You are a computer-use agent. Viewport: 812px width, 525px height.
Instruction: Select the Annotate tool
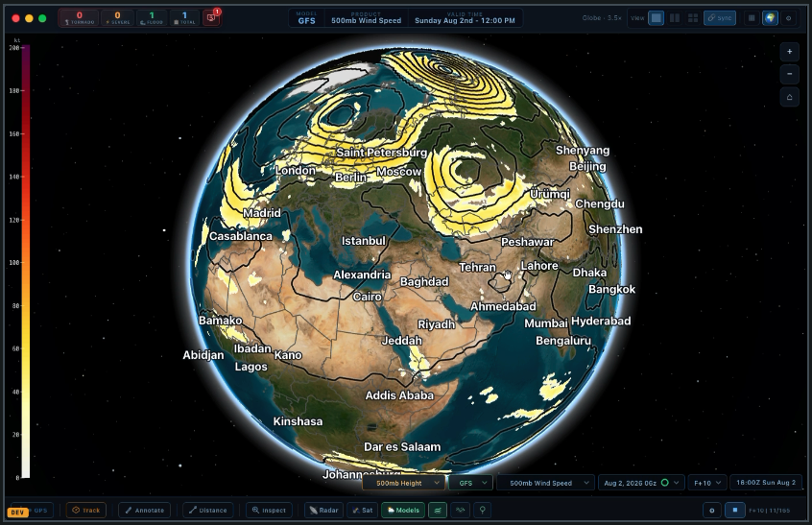[x=145, y=510]
